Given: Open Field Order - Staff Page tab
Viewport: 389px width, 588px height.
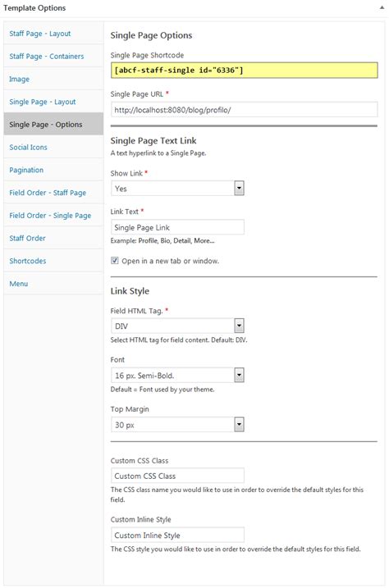Looking at the screenshot, I should click(x=53, y=193).
